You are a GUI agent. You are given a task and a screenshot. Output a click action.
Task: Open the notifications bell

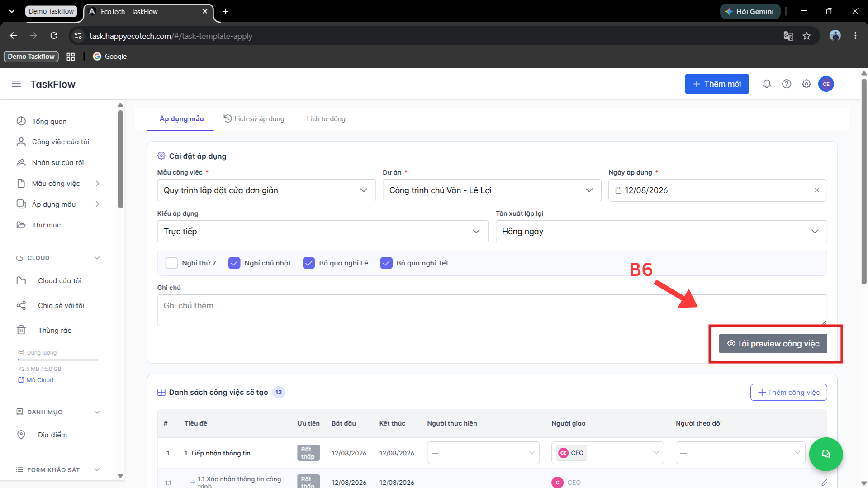click(767, 84)
